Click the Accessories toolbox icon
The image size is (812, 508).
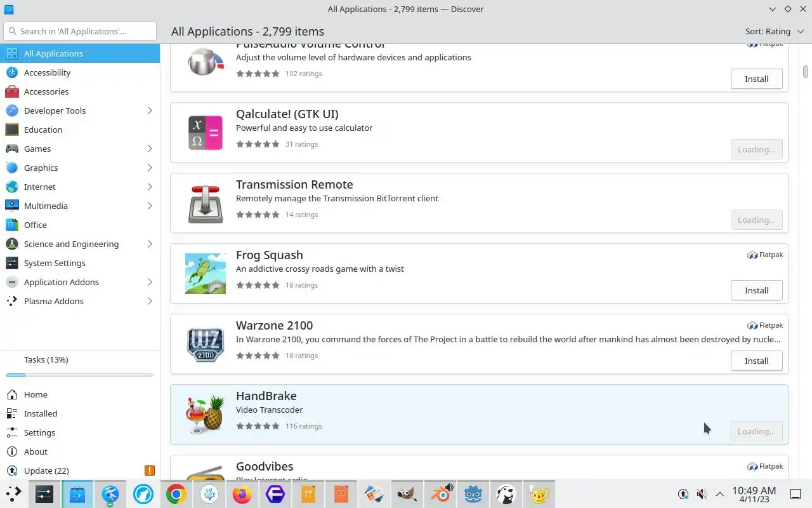tap(12, 91)
